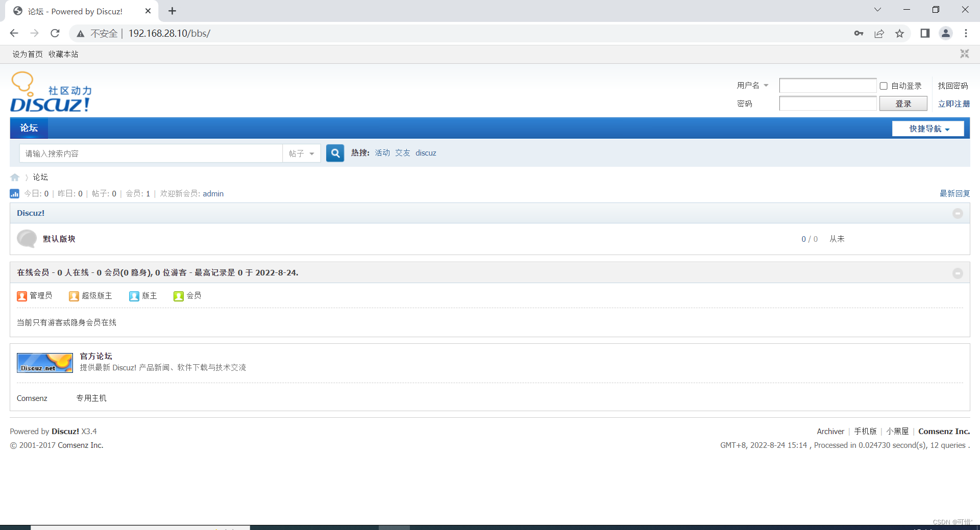
Task: Open the 快捷导航 quick navigation dropdown
Action: [x=928, y=129]
